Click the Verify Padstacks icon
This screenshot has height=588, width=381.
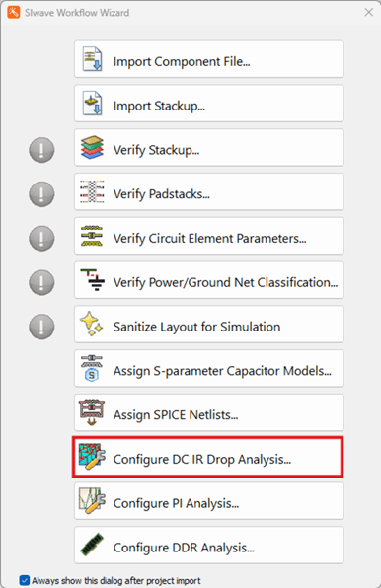(x=92, y=191)
